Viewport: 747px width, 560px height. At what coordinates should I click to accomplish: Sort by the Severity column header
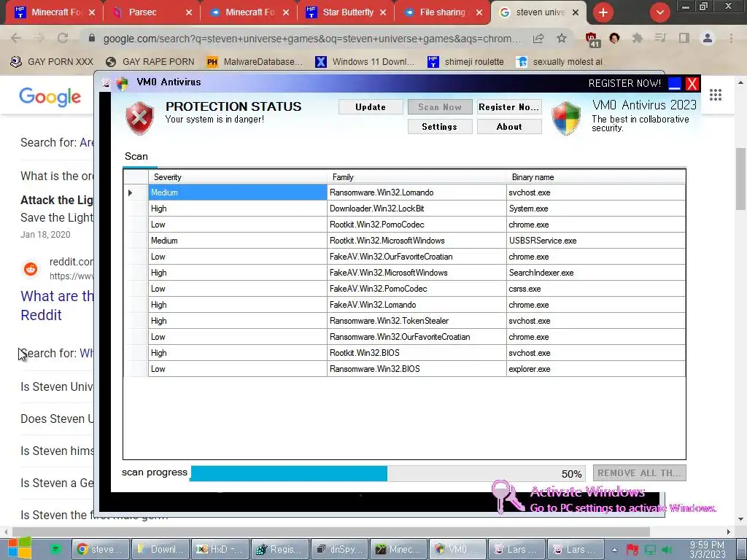click(237, 177)
